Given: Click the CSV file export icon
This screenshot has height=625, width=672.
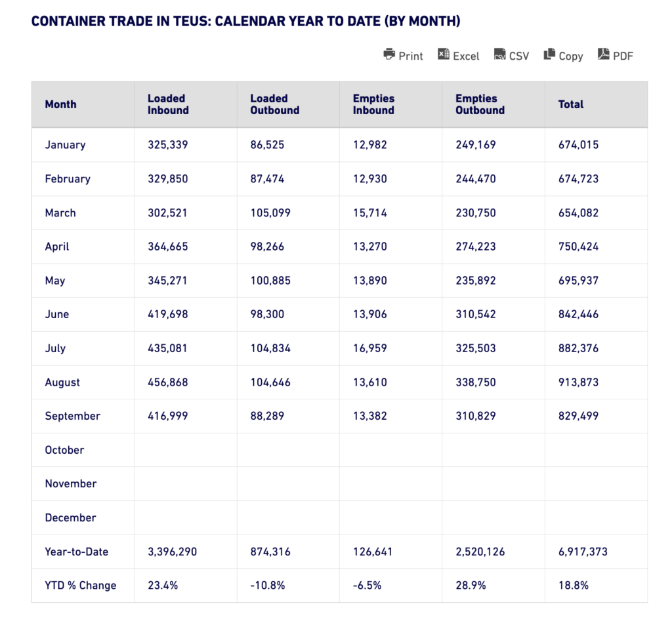Looking at the screenshot, I should tap(500, 54).
